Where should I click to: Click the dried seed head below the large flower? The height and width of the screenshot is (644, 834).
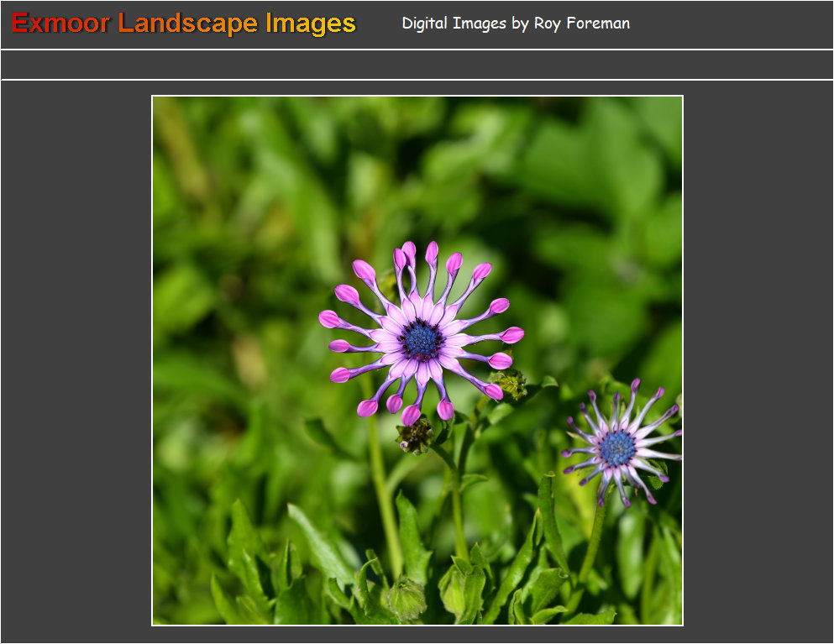pyautogui.click(x=415, y=436)
